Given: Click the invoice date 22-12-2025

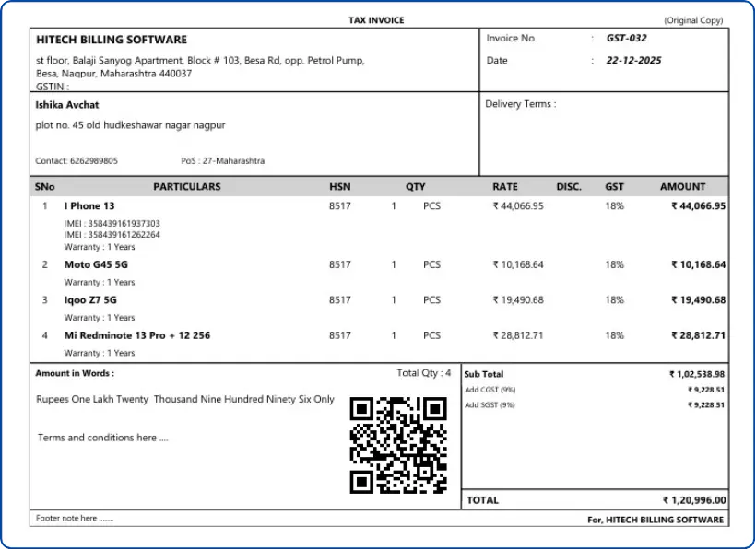Looking at the screenshot, I should [x=633, y=61].
